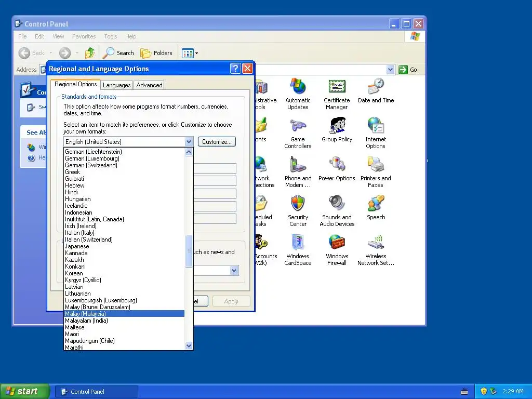532x399 pixels.
Task: Open the Speech applet
Action: pos(376,208)
